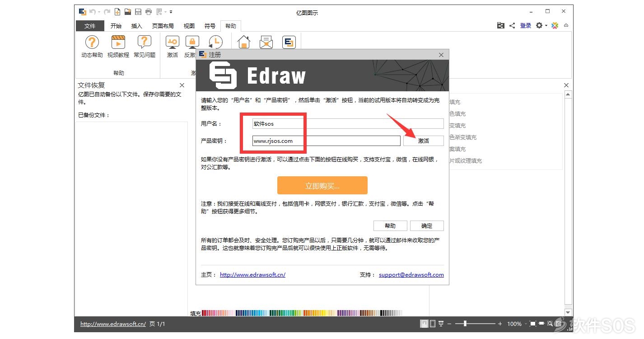Open the export dropdown arrow in quick access
The width and height of the screenshot is (644, 339).
[x=166, y=12]
